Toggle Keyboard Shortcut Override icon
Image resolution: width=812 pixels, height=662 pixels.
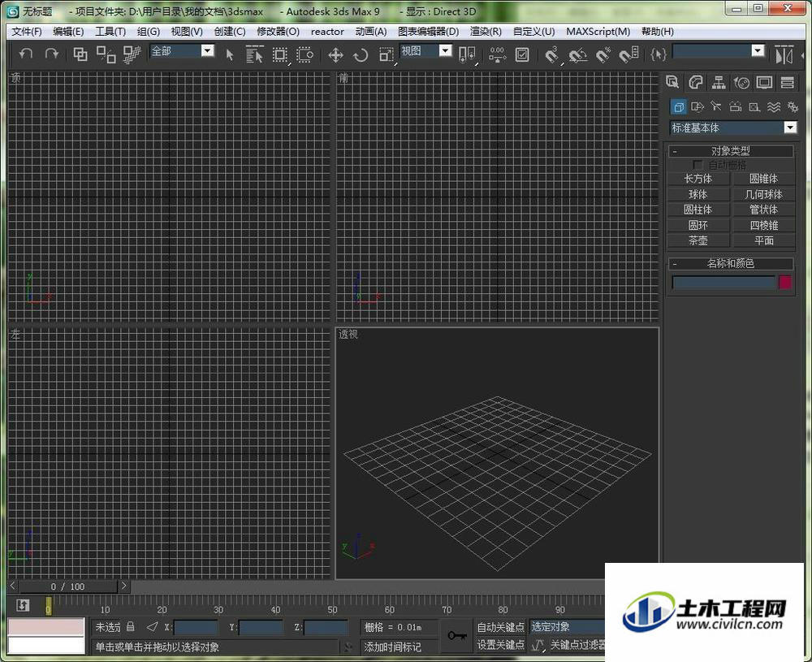522,54
